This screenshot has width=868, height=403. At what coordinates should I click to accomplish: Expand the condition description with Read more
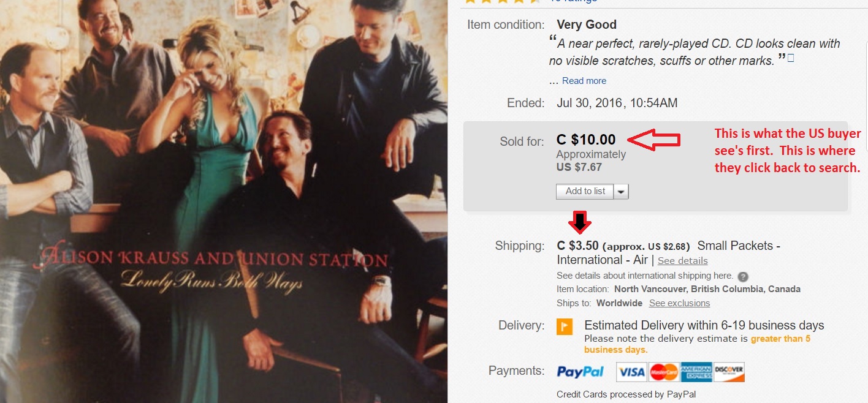[584, 81]
